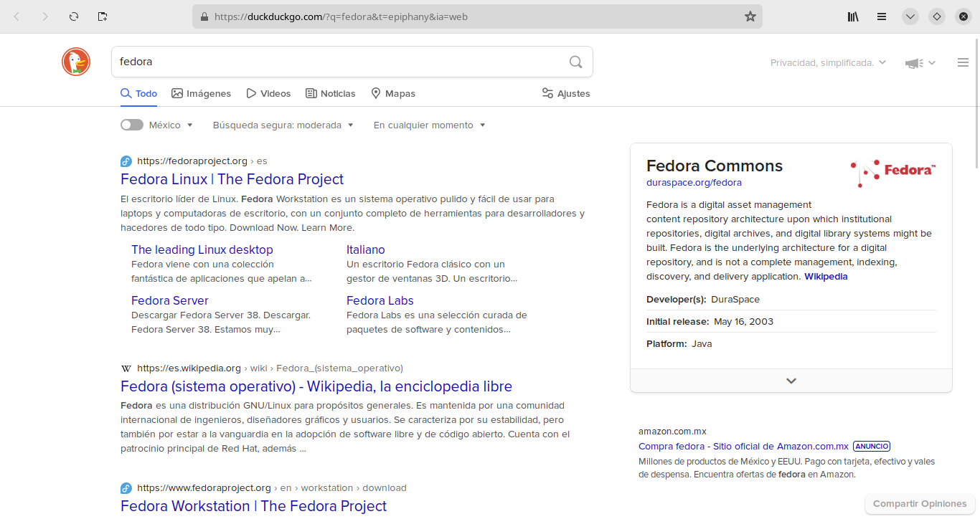Click the Wikipedia favicon of second result

126,368
